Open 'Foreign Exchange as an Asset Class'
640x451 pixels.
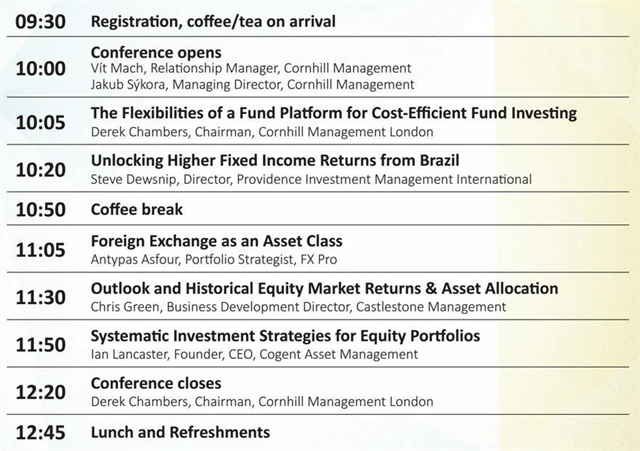(216, 241)
